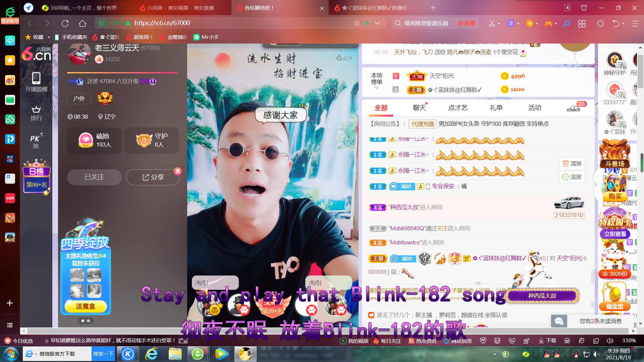Screen dimensions: 644x362
Task: Toggle the 滚屏 auto-scroll option
Action: (x=572, y=177)
